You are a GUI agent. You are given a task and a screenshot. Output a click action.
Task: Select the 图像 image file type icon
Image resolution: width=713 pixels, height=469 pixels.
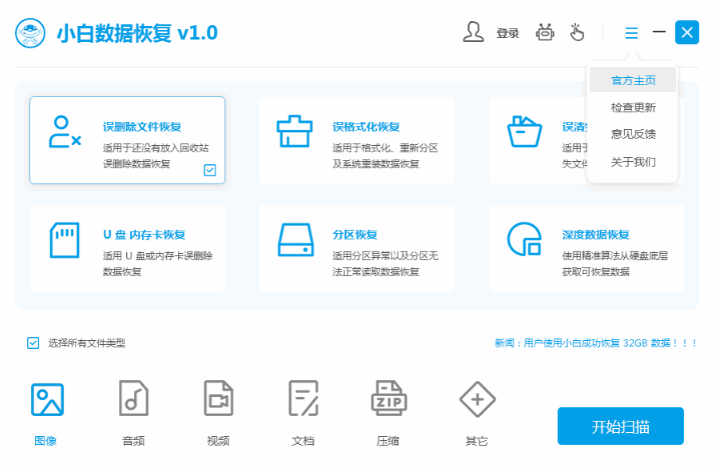point(47,399)
